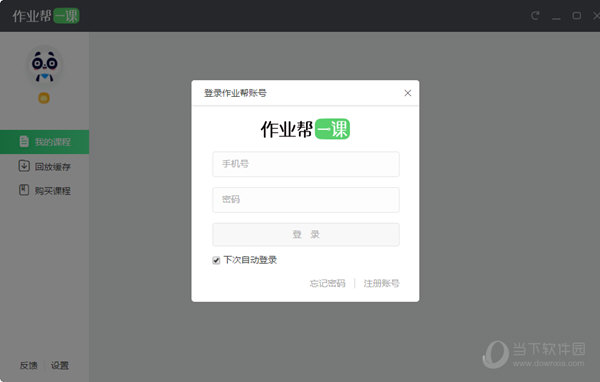600x382 pixels.
Task: Click the panda avatar in sidebar
Action: (x=45, y=66)
